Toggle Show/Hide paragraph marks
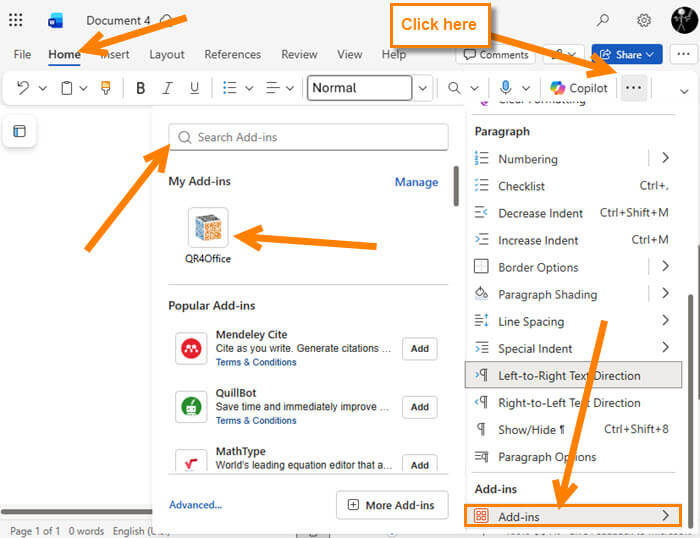The height and width of the screenshot is (538, 700). (531, 430)
